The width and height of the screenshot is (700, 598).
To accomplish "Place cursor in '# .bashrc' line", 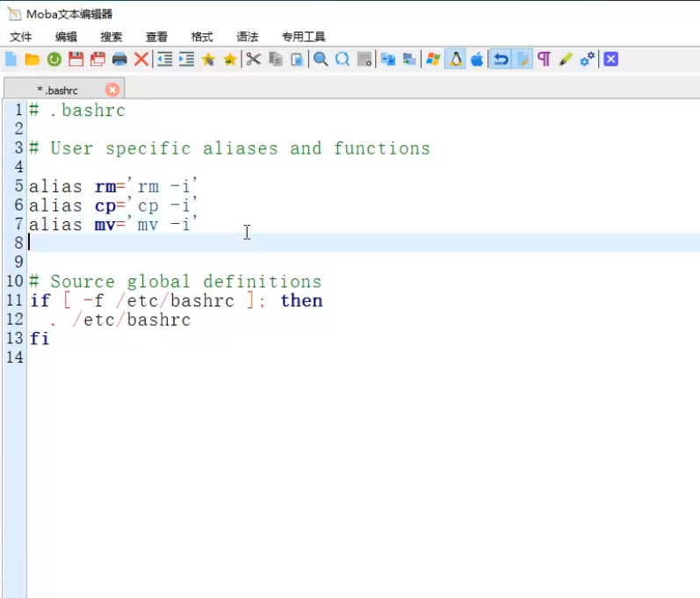I will (77, 111).
